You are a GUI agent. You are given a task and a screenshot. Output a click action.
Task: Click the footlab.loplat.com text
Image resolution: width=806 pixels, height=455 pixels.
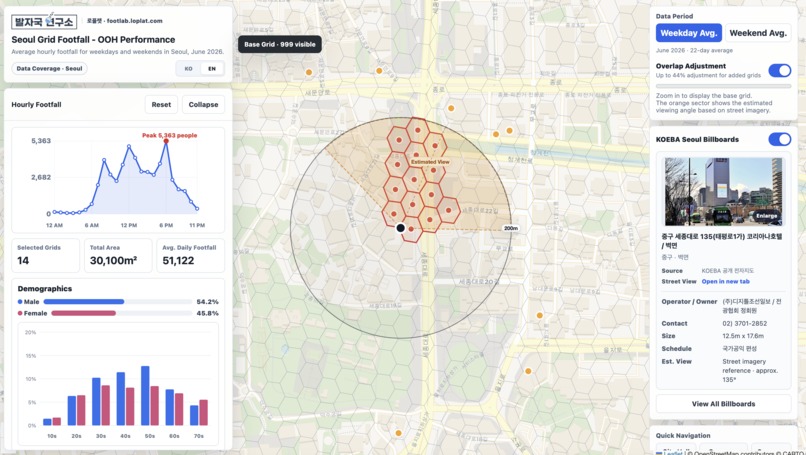tap(135, 21)
